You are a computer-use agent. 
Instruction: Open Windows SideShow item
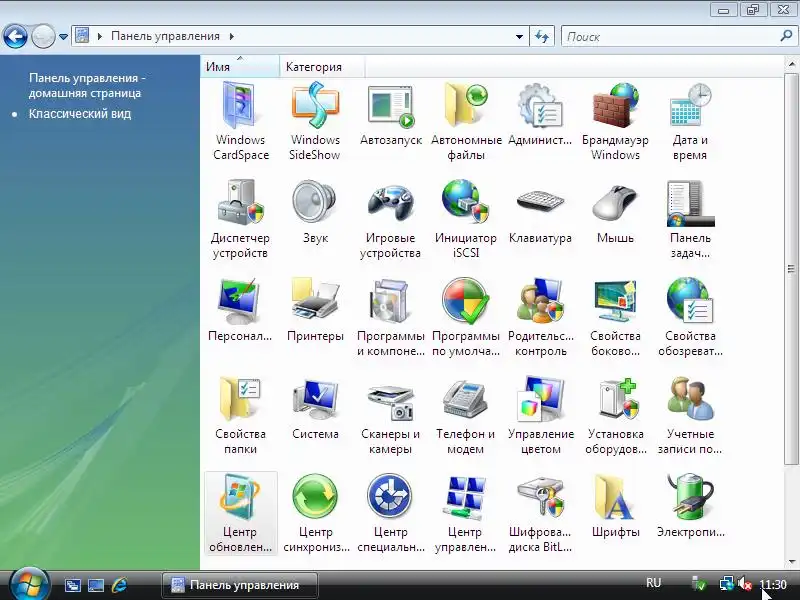(x=315, y=122)
